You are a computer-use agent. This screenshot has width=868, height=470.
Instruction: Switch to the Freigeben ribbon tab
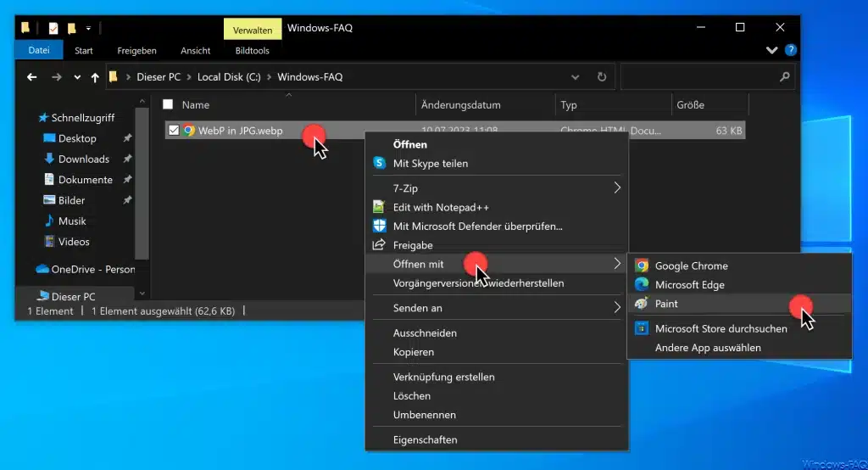click(x=136, y=50)
